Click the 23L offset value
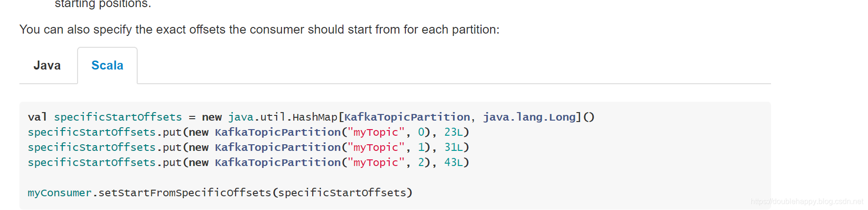Viewport: 868px width, 210px height. (x=454, y=132)
